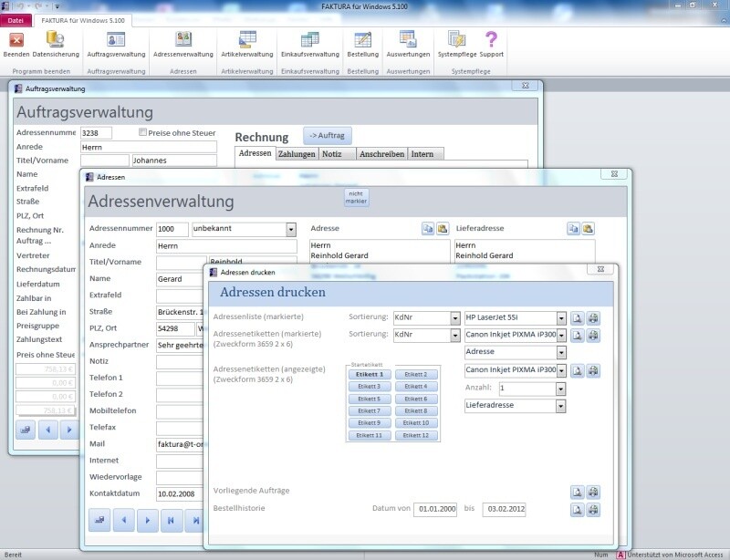Click the Systempflege ribbon icon
Screen dimensions: 730x560
pyautogui.click(x=456, y=40)
